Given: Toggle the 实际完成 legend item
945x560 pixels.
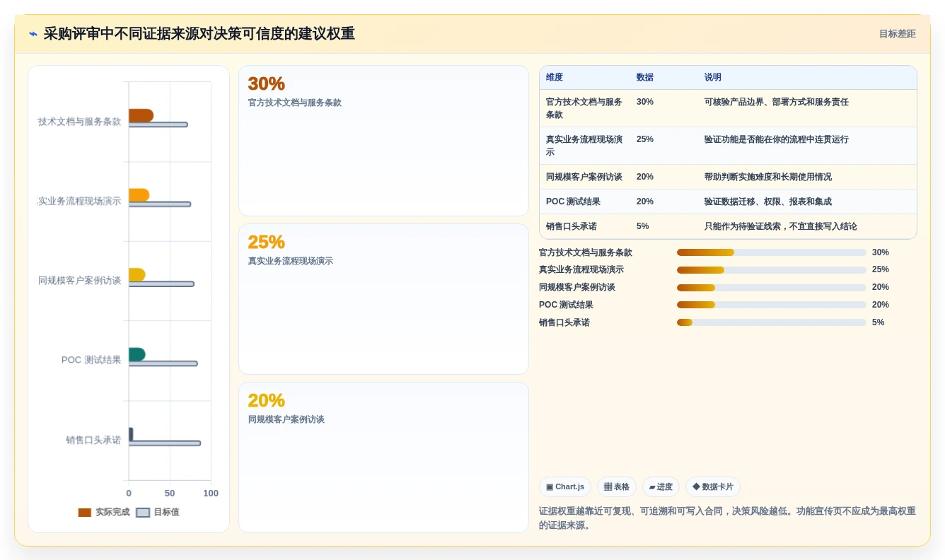Looking at the screenshot, I should [x=104, y=512].
